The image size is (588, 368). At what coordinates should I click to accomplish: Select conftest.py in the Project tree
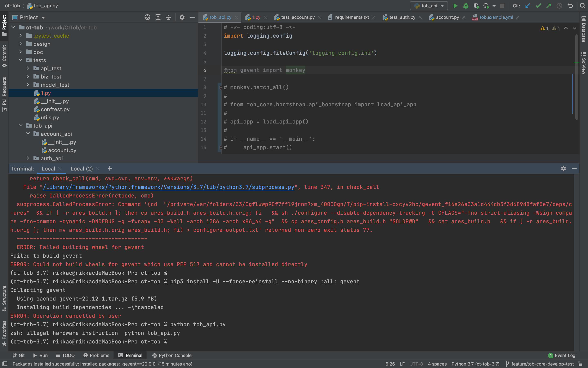55,109
